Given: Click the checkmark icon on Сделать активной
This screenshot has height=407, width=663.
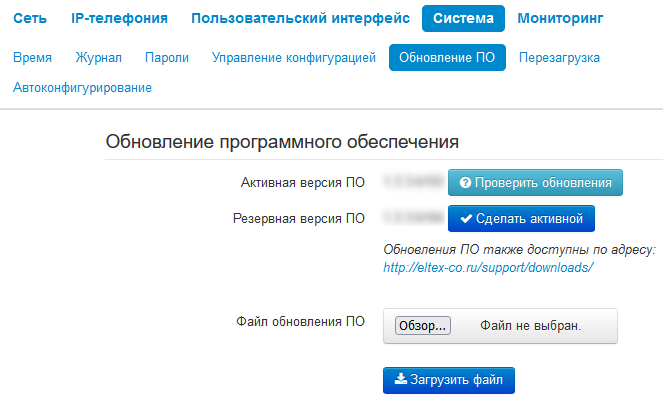Looking at the screenshot, I should (x=465, y=218).
